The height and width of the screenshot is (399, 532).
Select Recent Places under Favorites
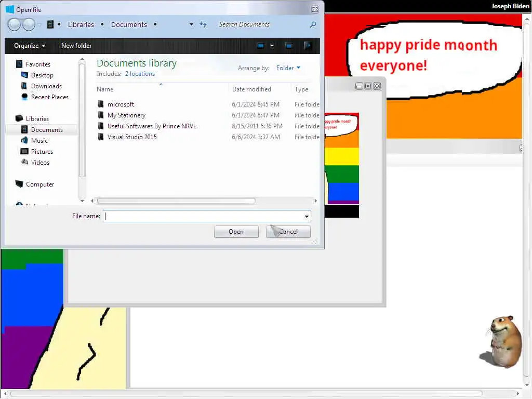(x=50, y=97)
